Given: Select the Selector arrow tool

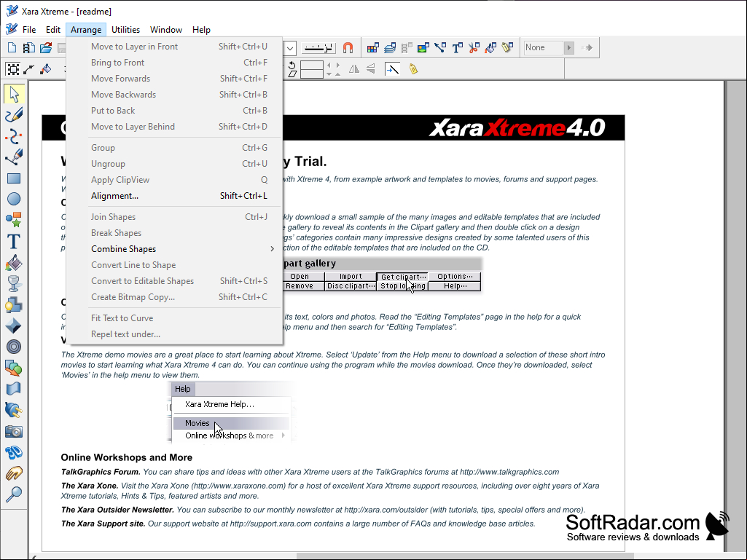Looking at the screenshot, I should point(14,94).
